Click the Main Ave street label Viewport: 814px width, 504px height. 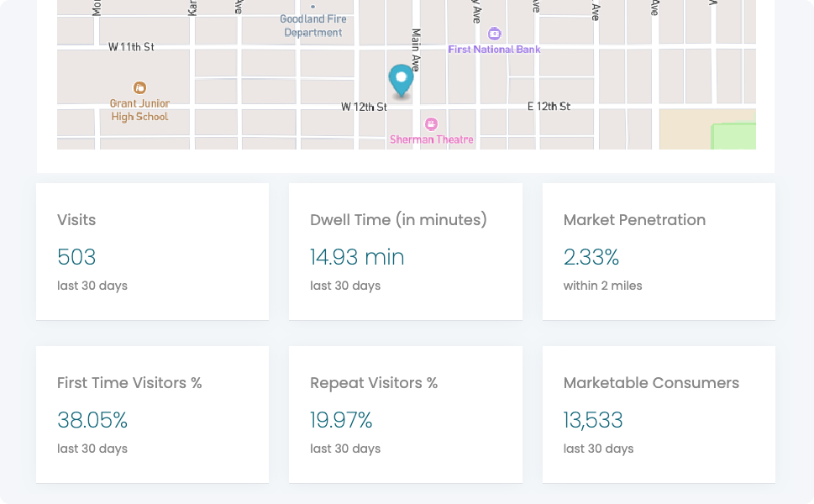click(x=416, y=50)
